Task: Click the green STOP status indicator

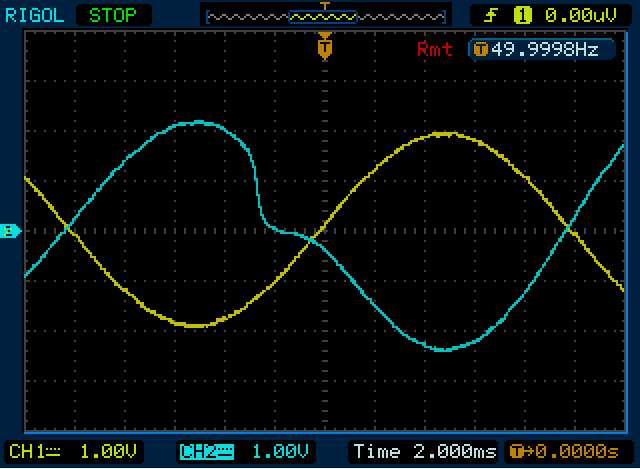Action: 113,16
